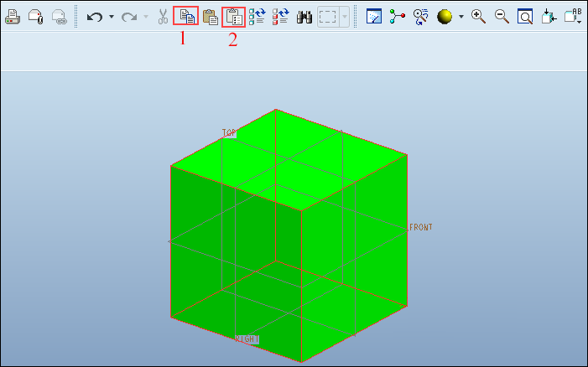Click the Zoom Out magnifier
Image resolution: width=588 pixels, height=367 pixels.
[x=502, y=17]
